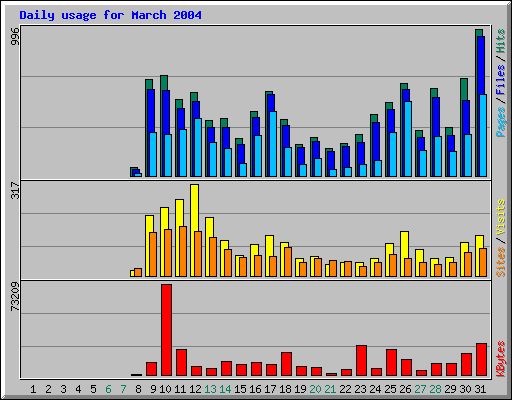The image size is (512, 400).
Task: Click the 996 hits axis value
Action: point(15,36)
